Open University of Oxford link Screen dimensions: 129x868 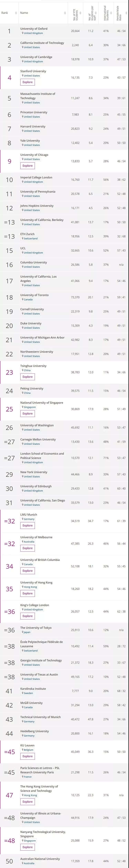pyautogui.click(x=34, y=29)
